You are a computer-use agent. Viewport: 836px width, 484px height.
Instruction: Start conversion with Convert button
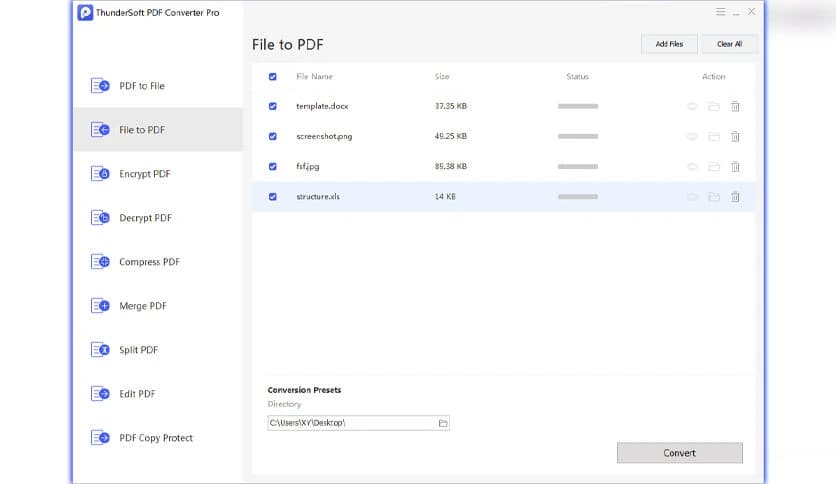pyautogui.click(x=679, y=453)
